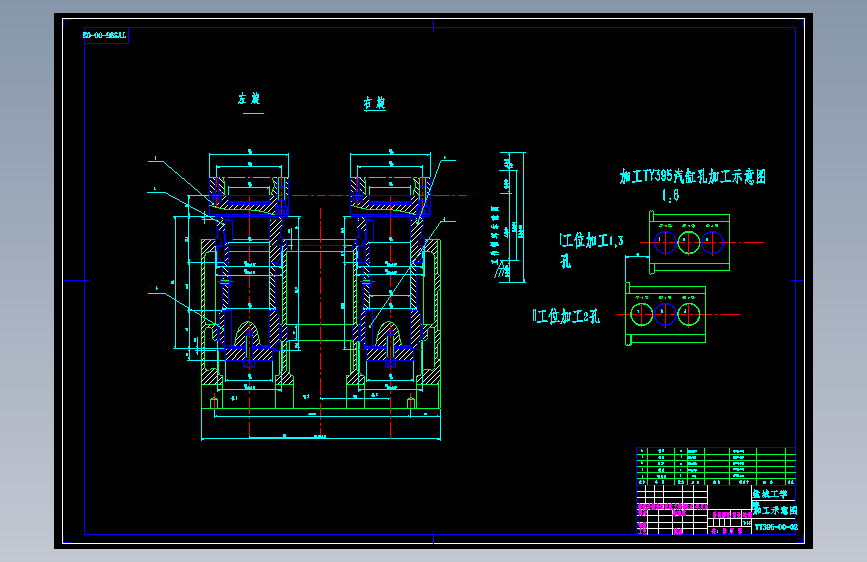Click '盐城工学' text in title block
867x562 pixels.
770,493
